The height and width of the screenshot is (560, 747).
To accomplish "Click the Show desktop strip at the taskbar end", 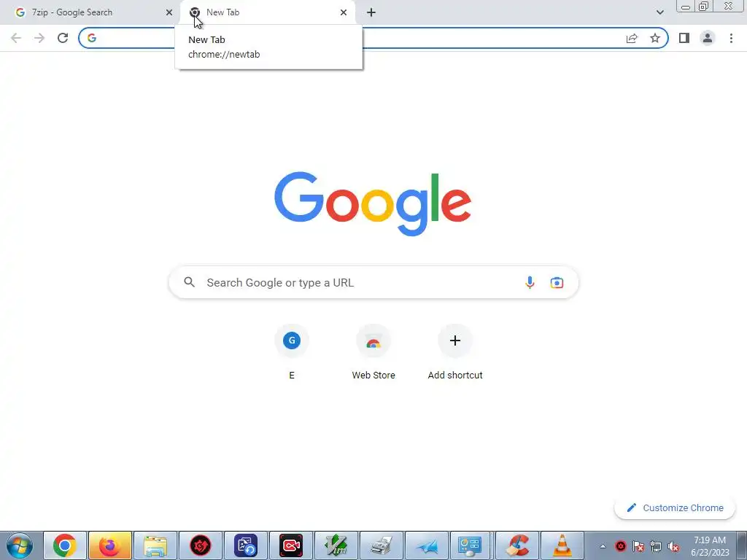I will (742, 545).
